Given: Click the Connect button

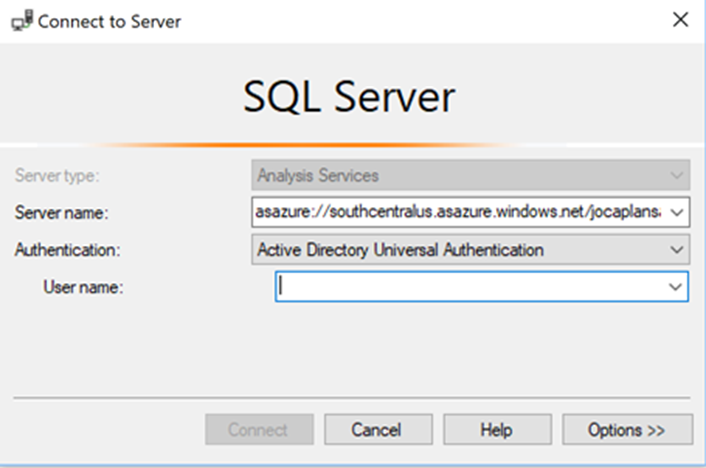Looking at the screenshot, I should (x=259, y=430).
